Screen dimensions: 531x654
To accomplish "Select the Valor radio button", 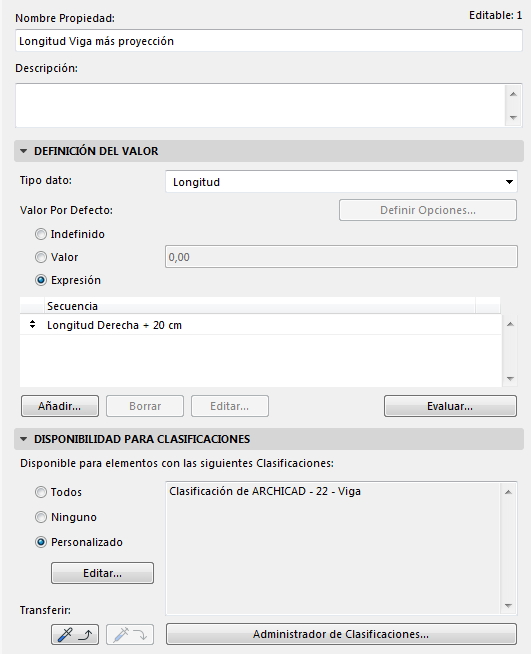I will (40, 257).
